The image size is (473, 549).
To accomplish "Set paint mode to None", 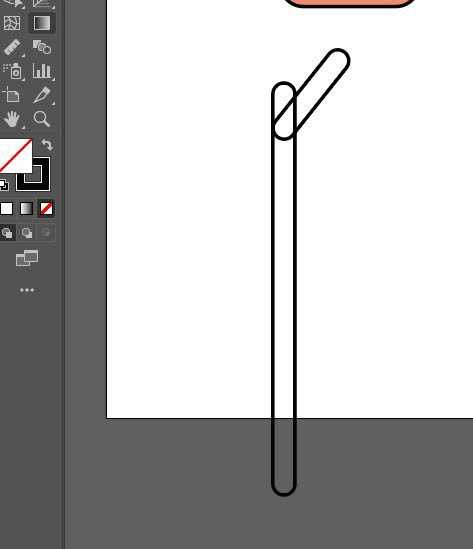I will [46, 208].
